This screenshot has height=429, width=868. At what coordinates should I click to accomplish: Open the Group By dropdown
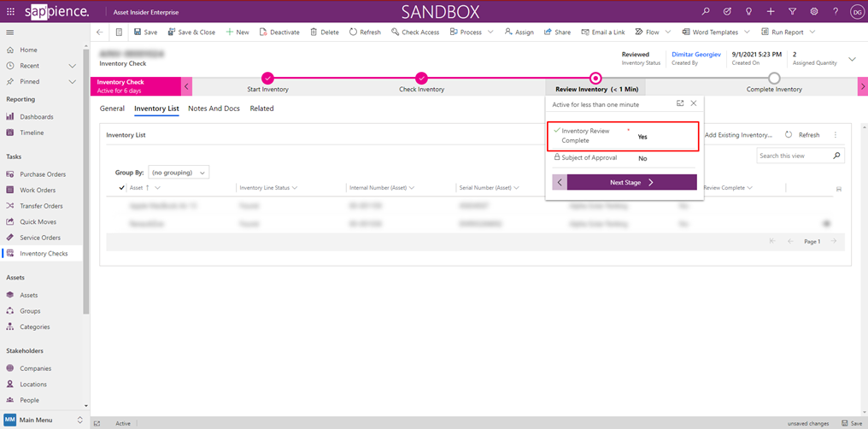pos(179,173)
